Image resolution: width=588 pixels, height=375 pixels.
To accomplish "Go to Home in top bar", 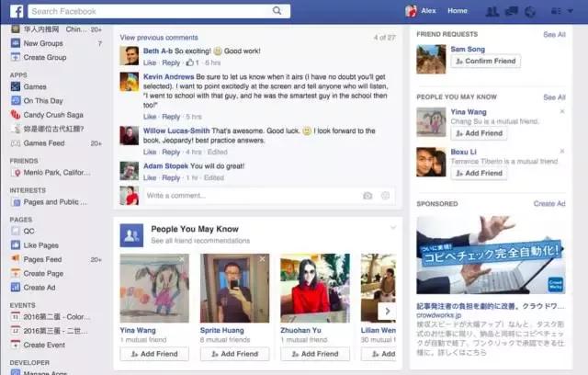I will pyautogui.click(x=458, y=11).
